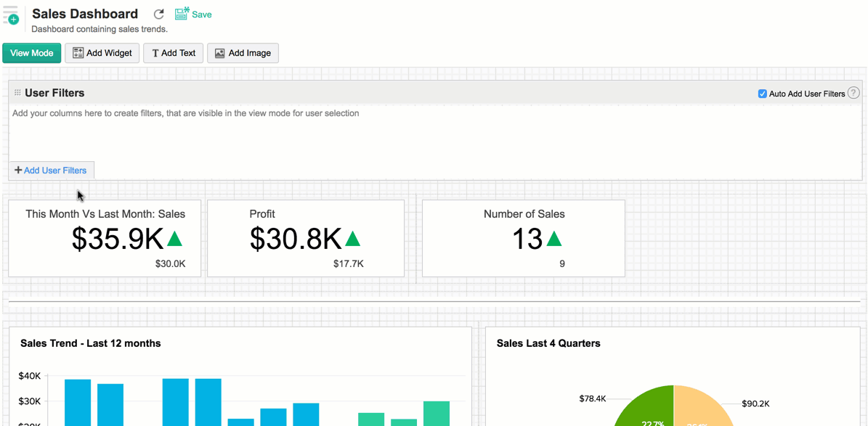Open the side panel menu icon
This screenshot has height=426, width=868.
pyautogui.click(x=11, y=15)
